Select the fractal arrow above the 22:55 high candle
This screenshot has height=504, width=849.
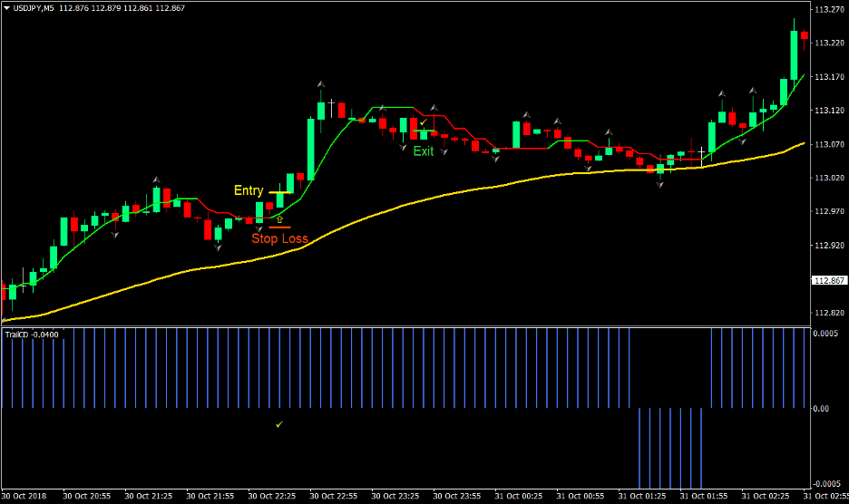(x=321, y=84)
